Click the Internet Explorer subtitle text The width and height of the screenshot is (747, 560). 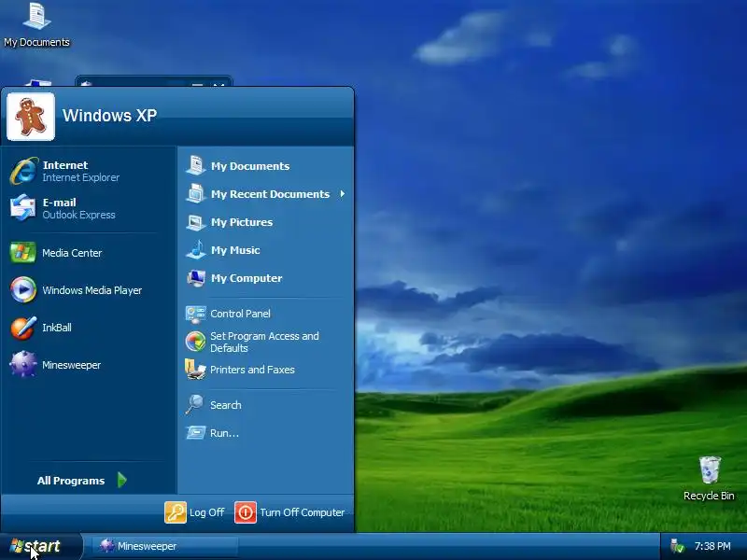81,177
